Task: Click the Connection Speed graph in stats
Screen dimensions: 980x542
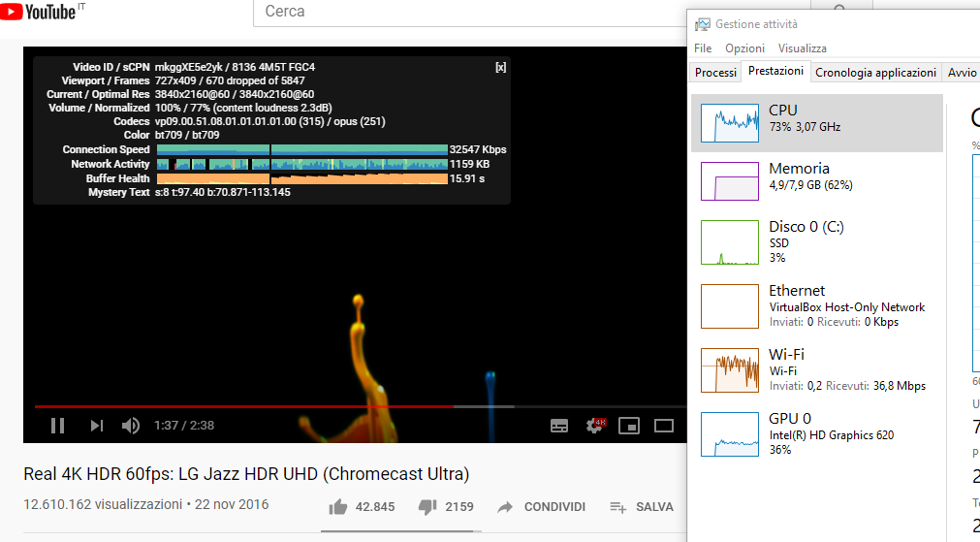Action: [x=301, y=149]
